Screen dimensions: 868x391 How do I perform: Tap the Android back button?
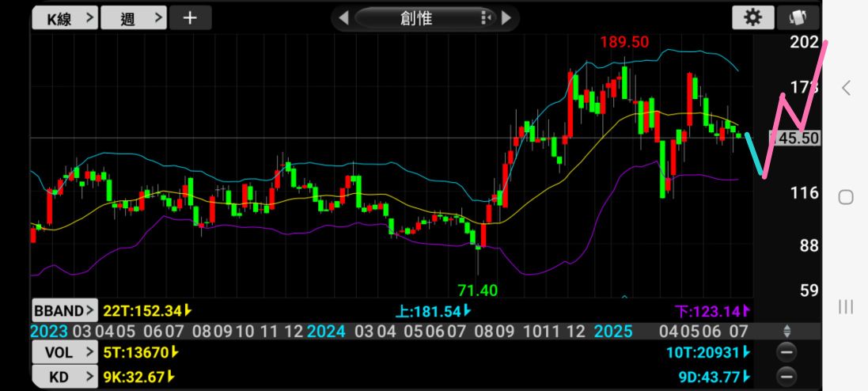[x=846, y=88]
